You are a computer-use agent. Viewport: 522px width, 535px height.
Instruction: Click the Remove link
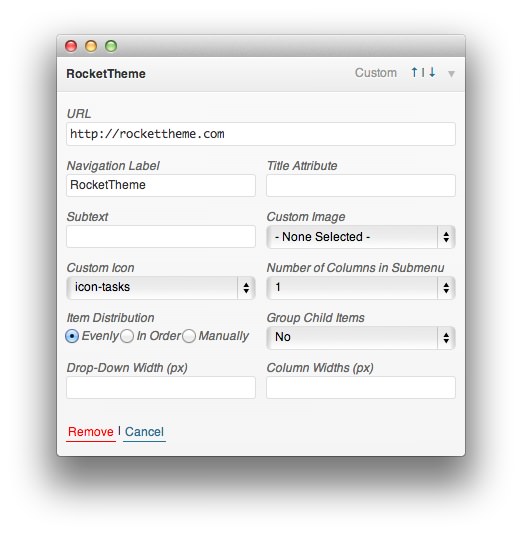(91, 432)
